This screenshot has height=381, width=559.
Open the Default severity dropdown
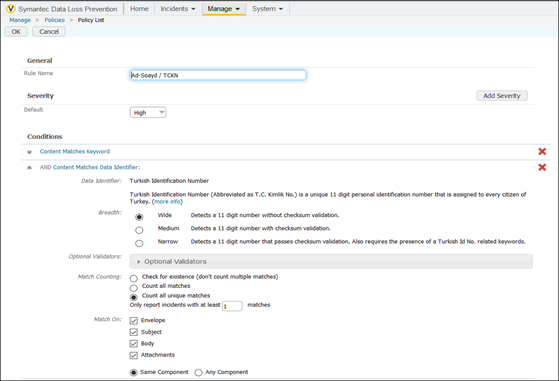(148, 113)
